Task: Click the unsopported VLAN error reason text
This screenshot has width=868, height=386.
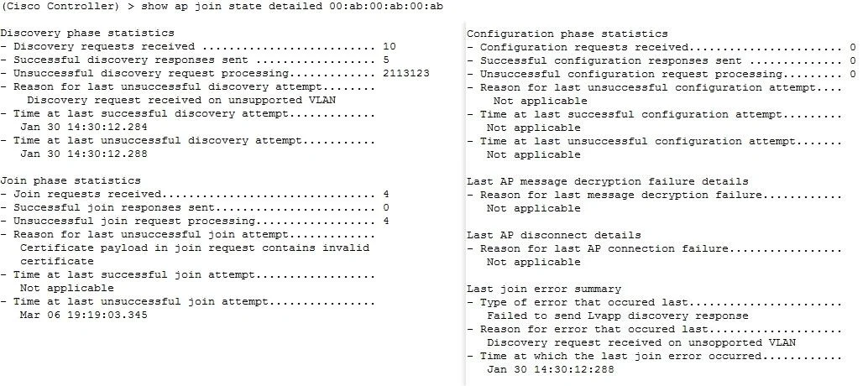Action: coord(641,343)
